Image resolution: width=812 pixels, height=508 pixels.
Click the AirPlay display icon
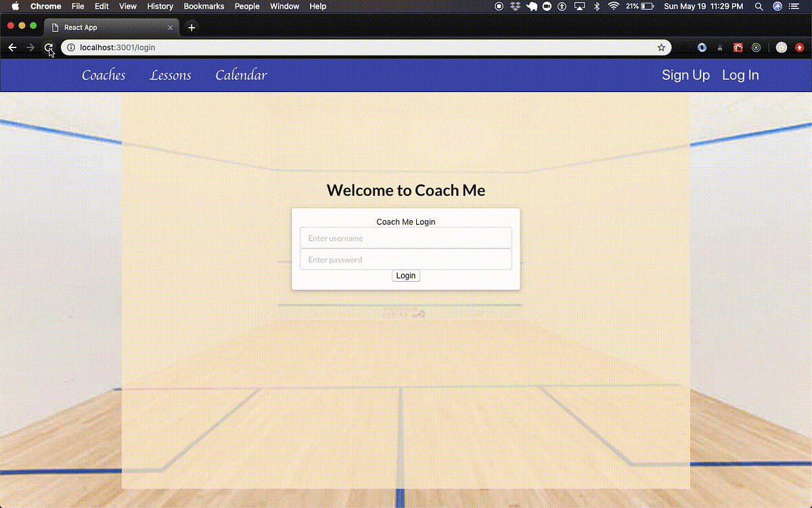pyautogui.click(x=579, y=6)
